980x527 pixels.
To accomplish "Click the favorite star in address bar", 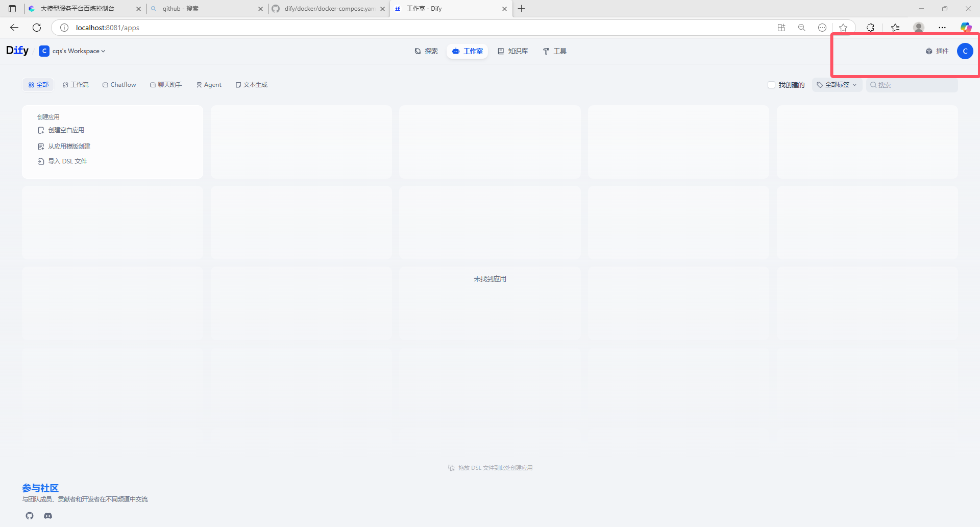I will (843, 28).
